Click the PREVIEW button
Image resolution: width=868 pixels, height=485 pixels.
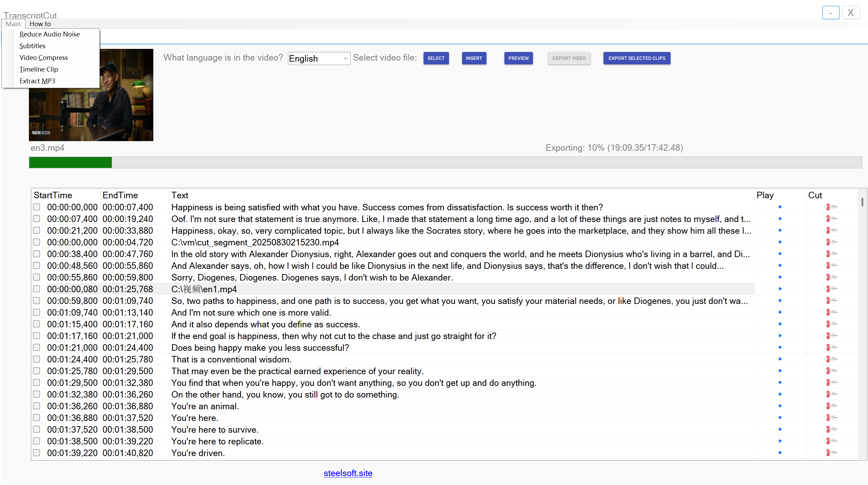tap(518, 58)
